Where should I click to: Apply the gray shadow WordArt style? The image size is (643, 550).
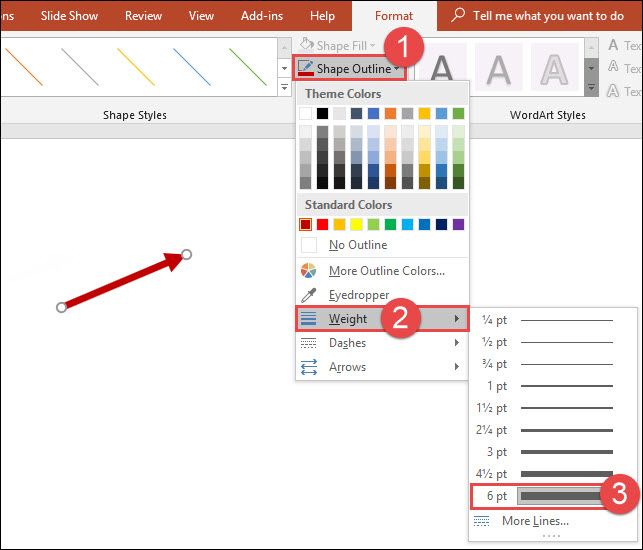click(499, 67)
